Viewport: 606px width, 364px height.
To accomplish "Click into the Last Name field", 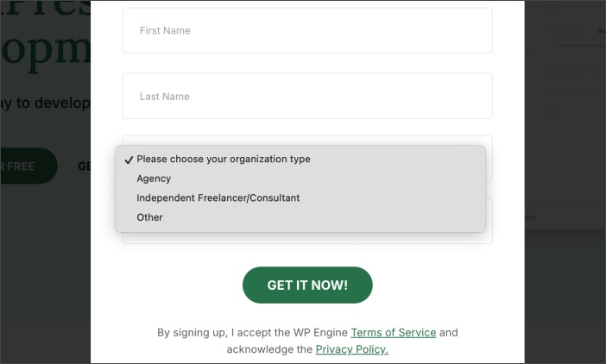I will pyautogui.click(x=307, y=97).
